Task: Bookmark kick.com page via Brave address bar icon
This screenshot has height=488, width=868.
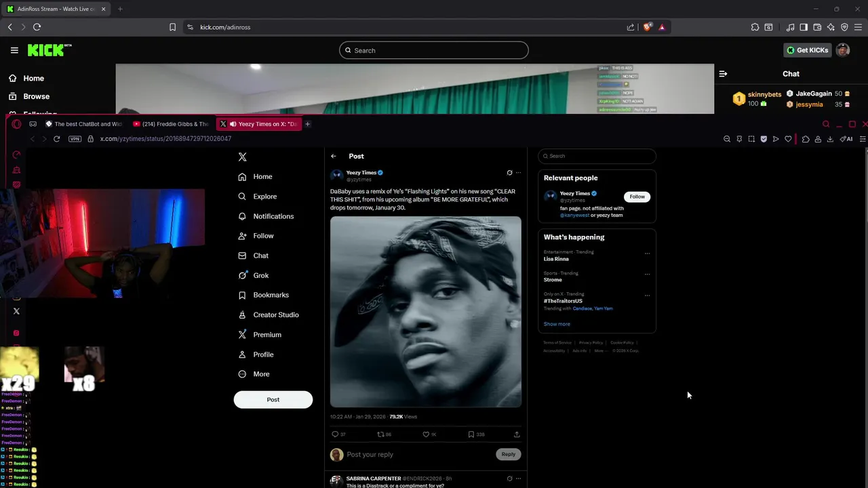Action: pos(172,27)
